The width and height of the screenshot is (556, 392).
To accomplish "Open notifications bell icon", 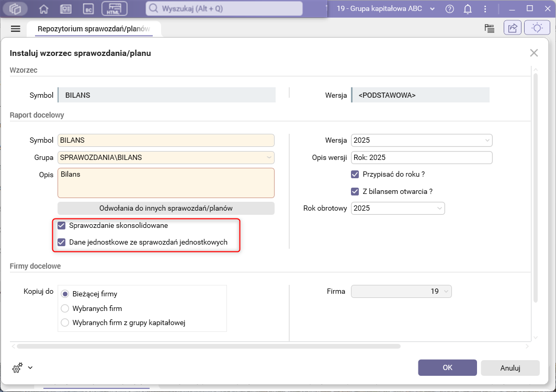I will 468,9.
